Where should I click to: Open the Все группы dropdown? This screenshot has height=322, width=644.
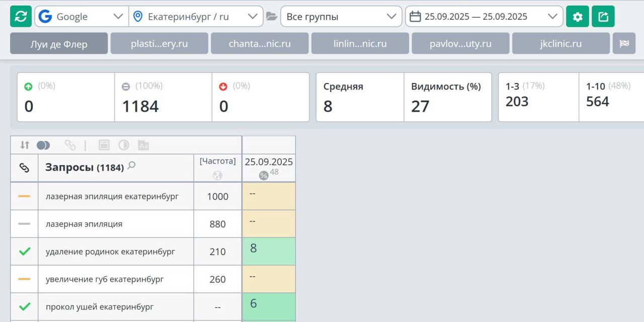341,17
